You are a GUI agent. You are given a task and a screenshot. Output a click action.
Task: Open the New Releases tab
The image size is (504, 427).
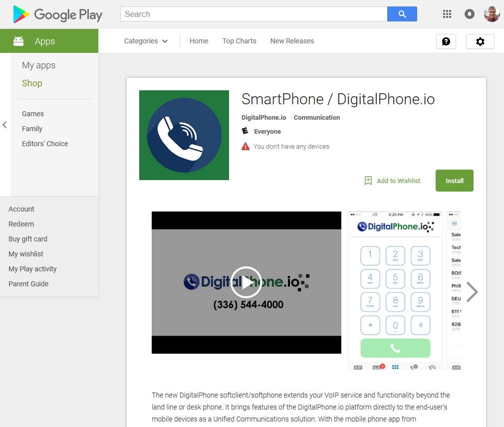coord(292,41)
